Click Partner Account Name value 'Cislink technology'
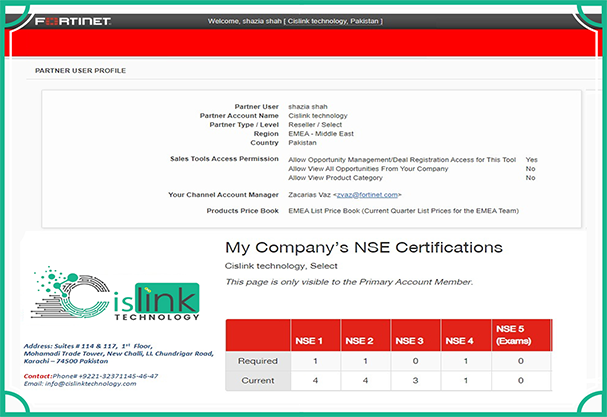The width and height of the screenshot is (607, 417). (x=318, y=116)
